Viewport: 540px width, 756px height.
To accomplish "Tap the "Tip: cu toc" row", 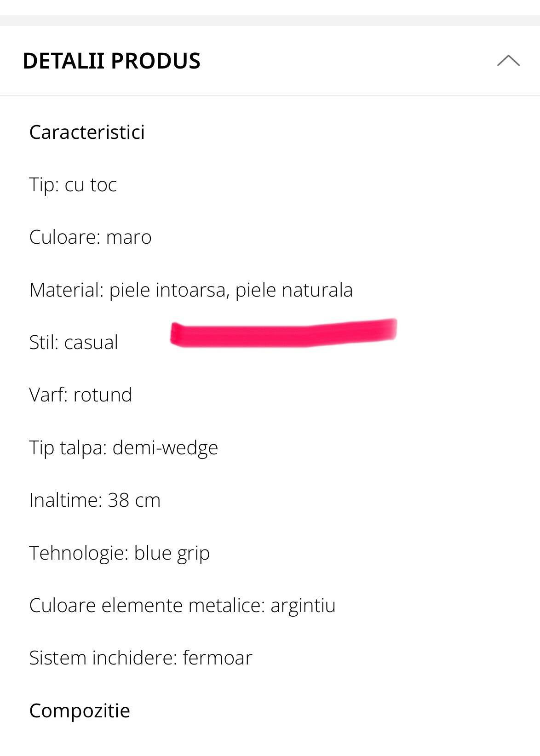I will tap(73, 185).
